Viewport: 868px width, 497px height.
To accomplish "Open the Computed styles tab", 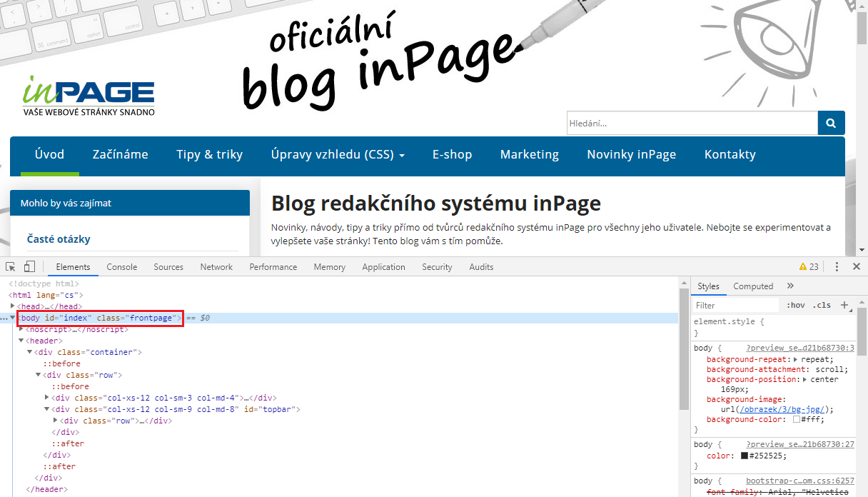I will (x=753, y=286).
